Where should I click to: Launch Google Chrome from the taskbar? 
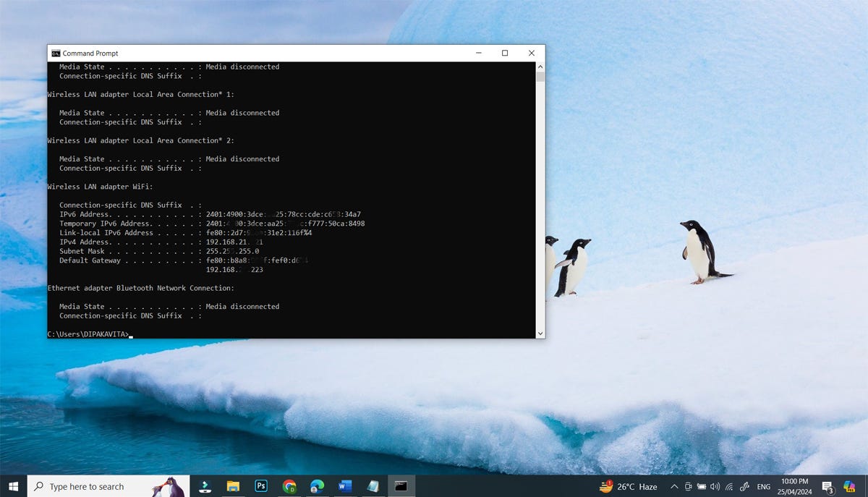coord(289,486)
